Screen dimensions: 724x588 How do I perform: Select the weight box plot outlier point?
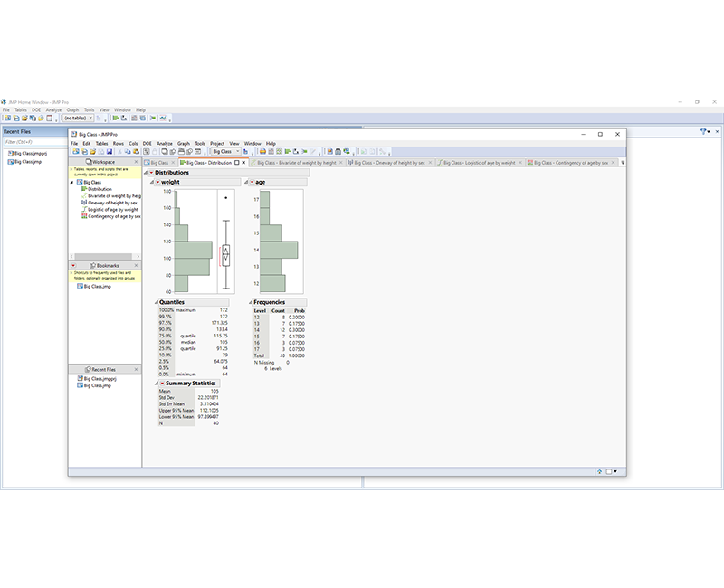coord(224,197)
